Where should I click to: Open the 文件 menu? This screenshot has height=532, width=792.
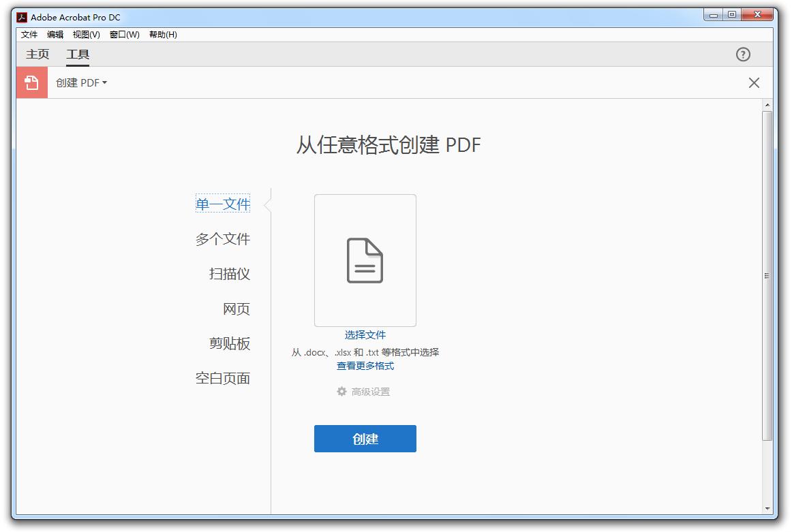click(x=29, y=34)
